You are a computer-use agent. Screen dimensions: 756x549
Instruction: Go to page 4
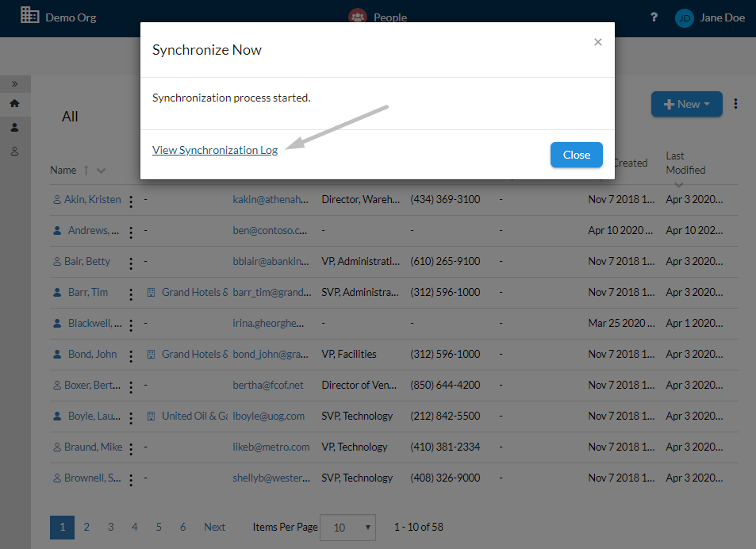[x=135, y=527]
